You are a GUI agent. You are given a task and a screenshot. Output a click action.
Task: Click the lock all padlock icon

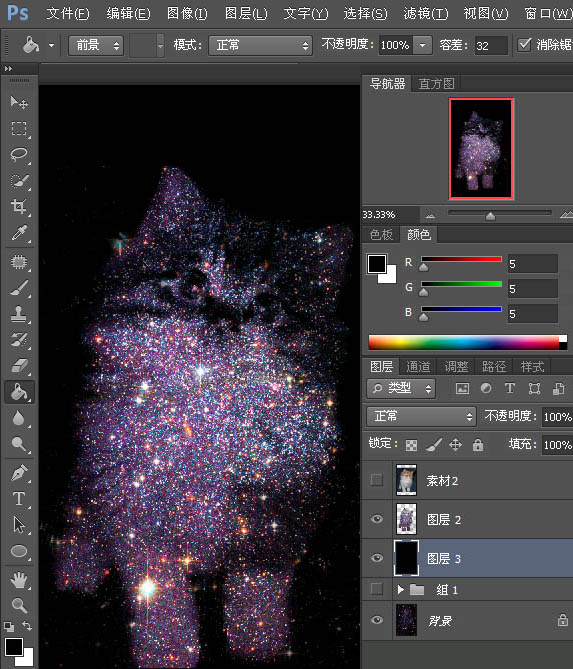pos(477,445)
